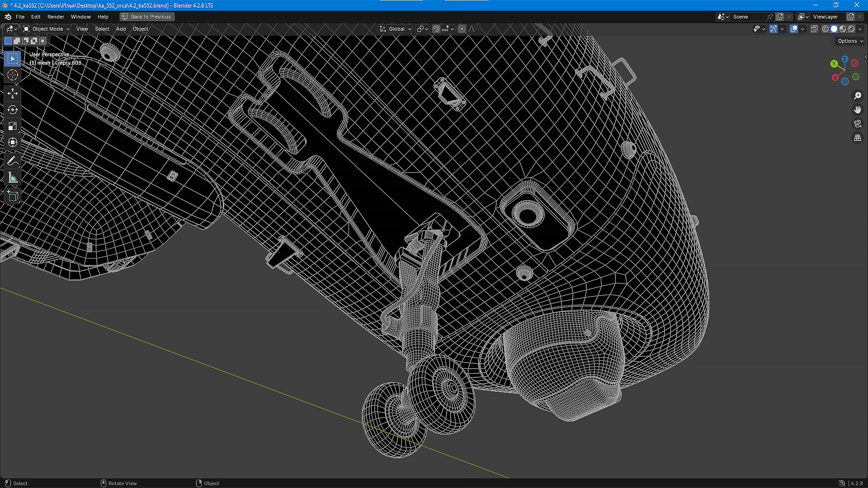The width and height of the screenshot is (868, 488).
Task: Select the 3D Cursor tool
Action: [x=12, y=75]
